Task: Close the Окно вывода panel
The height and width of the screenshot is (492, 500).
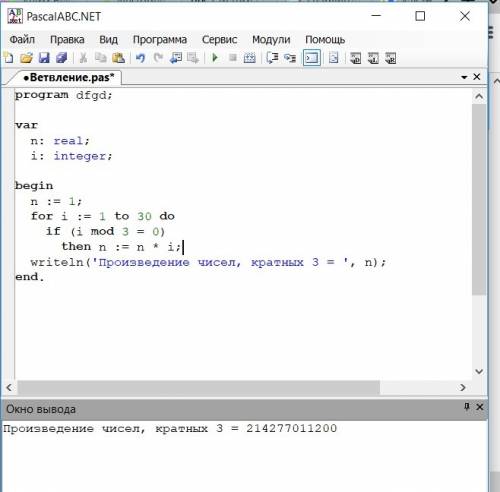Action: 480,407
